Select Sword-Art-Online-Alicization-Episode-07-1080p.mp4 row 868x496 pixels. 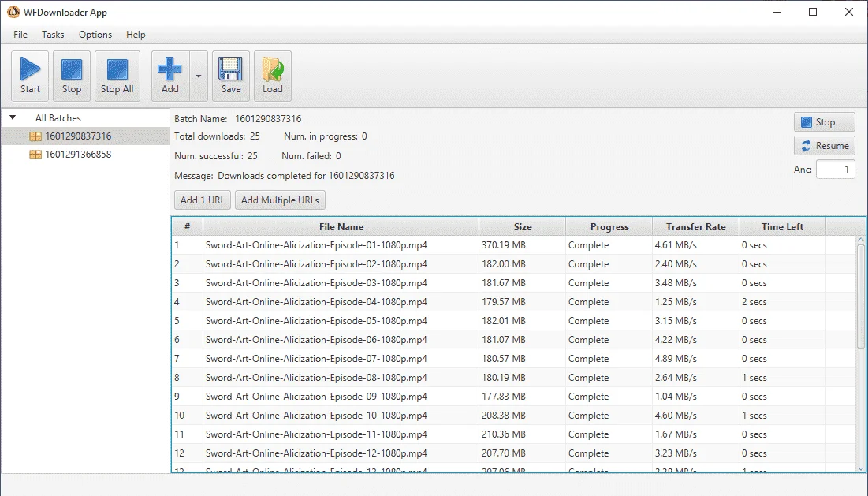pos(514,359)
